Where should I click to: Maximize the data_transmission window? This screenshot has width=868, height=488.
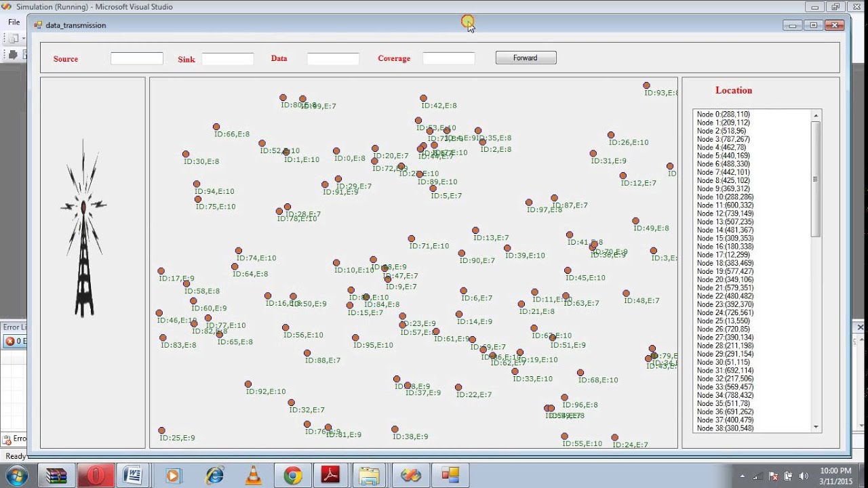coord(814,25)
